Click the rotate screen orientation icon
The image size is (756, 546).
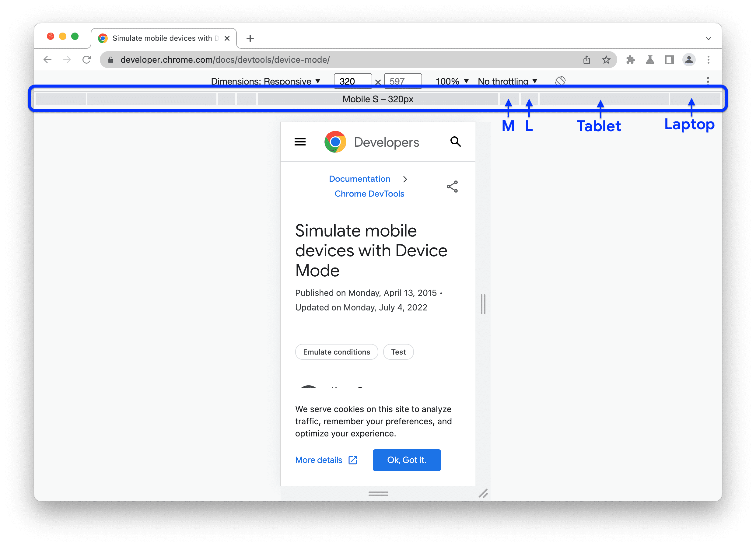(561, 80)
